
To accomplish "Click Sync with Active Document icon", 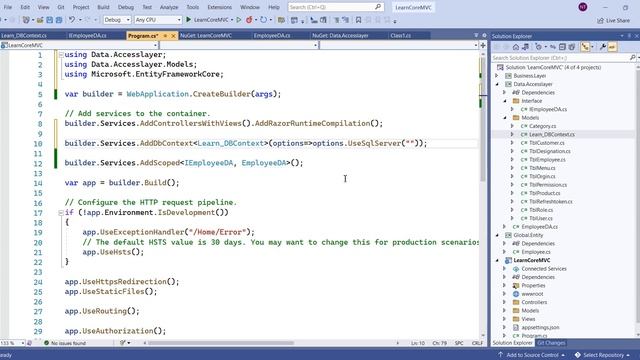I will click(x=553, y=47).
